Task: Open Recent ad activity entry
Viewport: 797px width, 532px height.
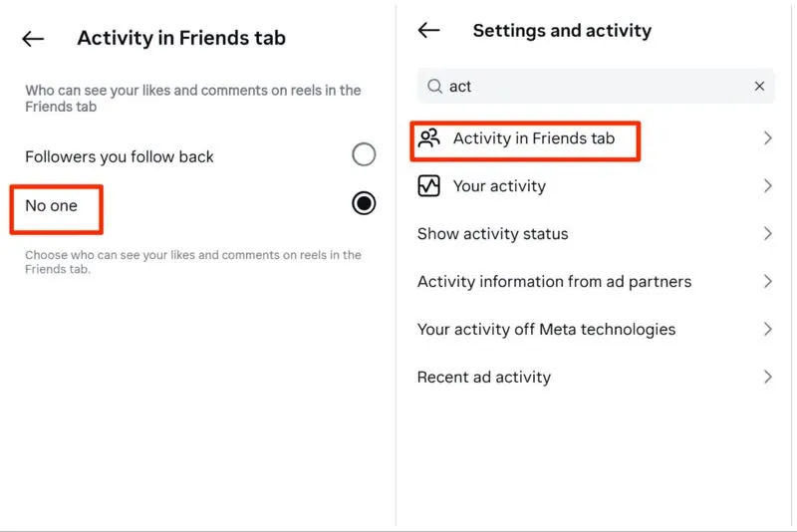Action: (483, 378)
